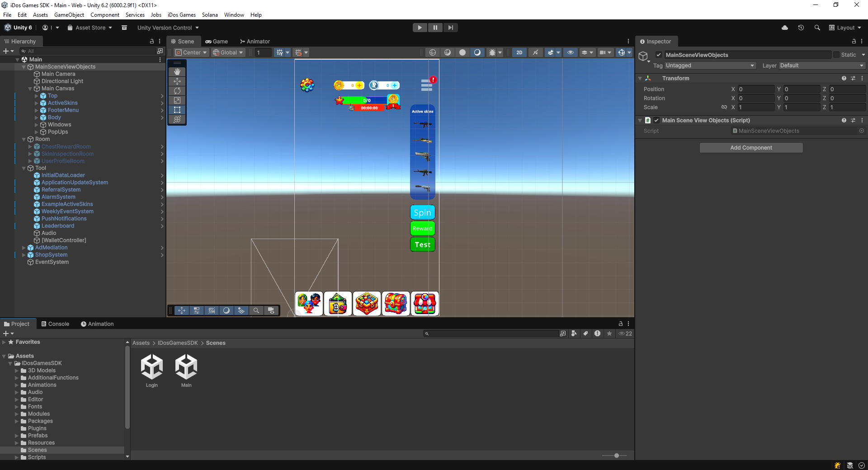Open the global search magnifier icon

coord(817,28)
